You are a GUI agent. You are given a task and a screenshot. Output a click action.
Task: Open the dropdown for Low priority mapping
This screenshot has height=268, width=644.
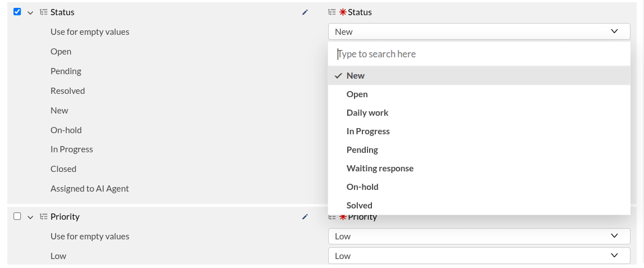[x=479, y=256]
